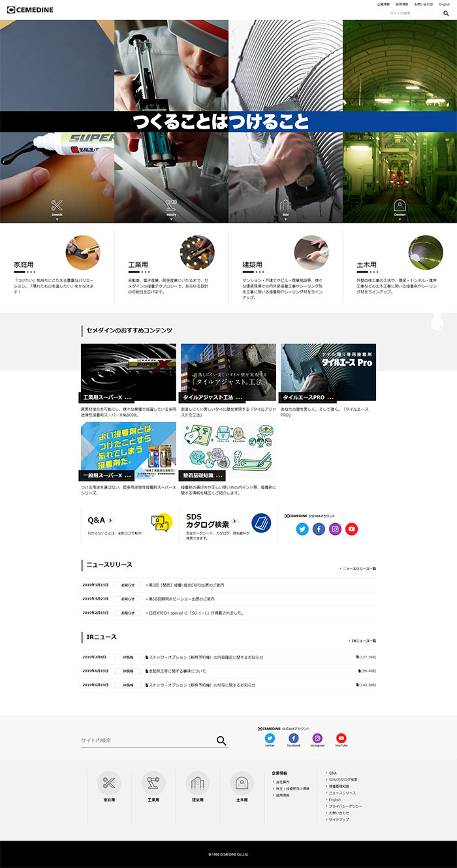
Task: Click the お知らせ tag on the 2019年5月15日 row
Action: [128, 585]
